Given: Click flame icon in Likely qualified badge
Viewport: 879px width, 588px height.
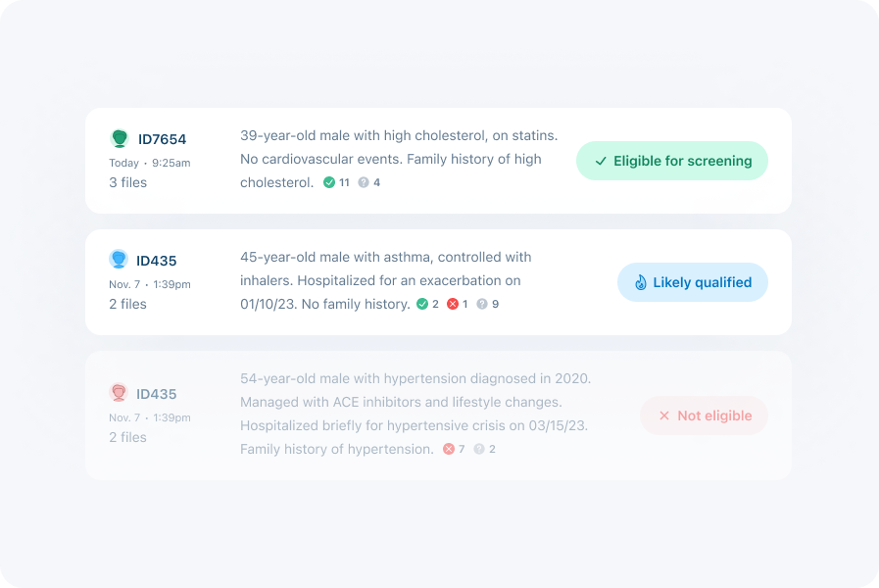Looking at the screenshot, I should tap(640, 282).
